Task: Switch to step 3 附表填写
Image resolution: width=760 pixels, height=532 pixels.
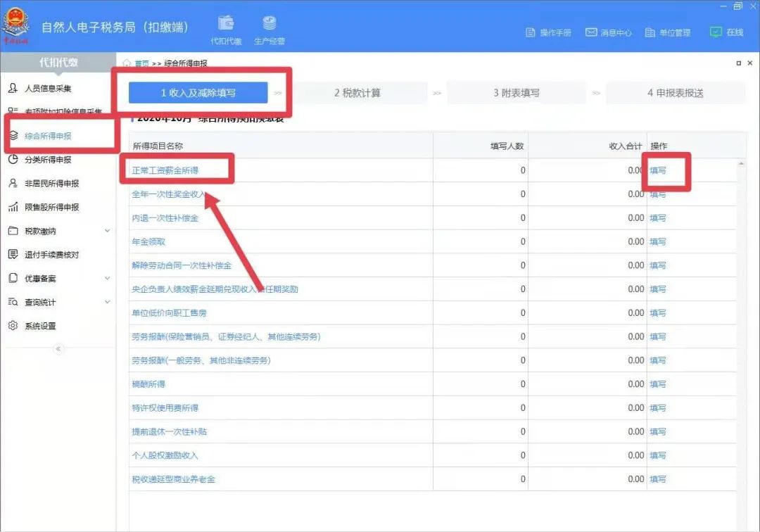Action: click(517, 93)
